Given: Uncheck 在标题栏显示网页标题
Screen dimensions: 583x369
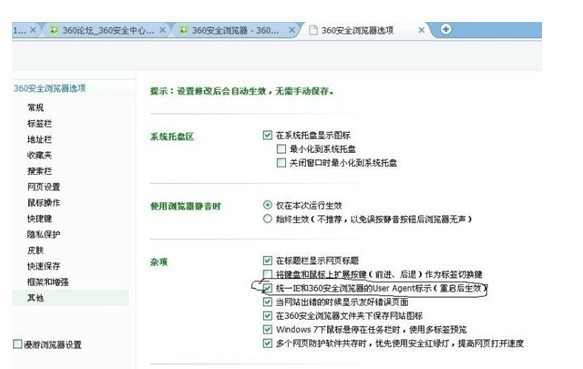Looking at the screenshot, I should [267, 260].
